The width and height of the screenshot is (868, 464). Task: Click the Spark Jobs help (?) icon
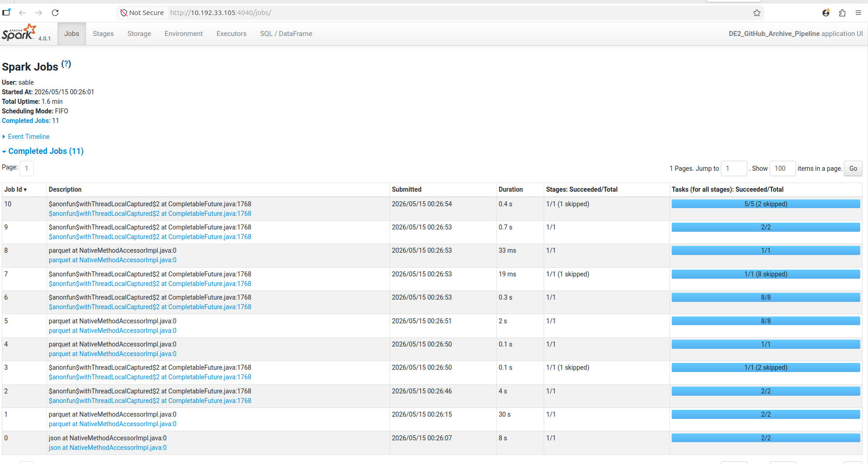click(66, 64)
